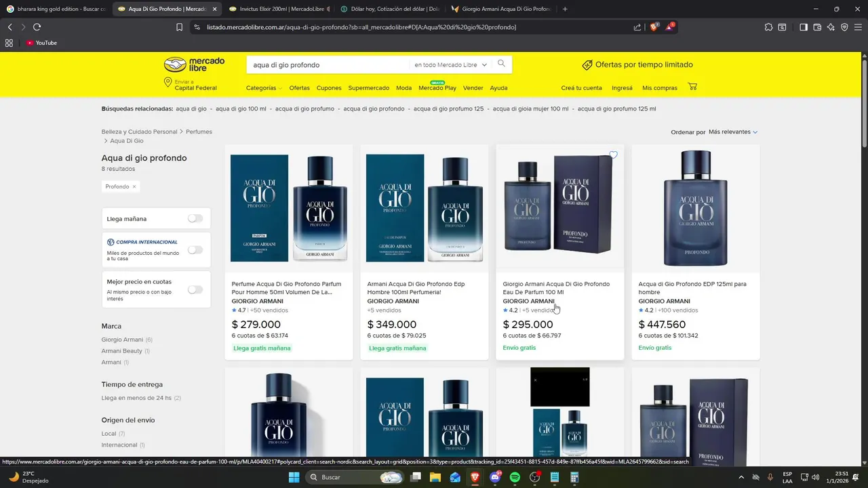The image size is (868, 488).
Task: Open the Calculator from the taskbar
Action: 574,477
